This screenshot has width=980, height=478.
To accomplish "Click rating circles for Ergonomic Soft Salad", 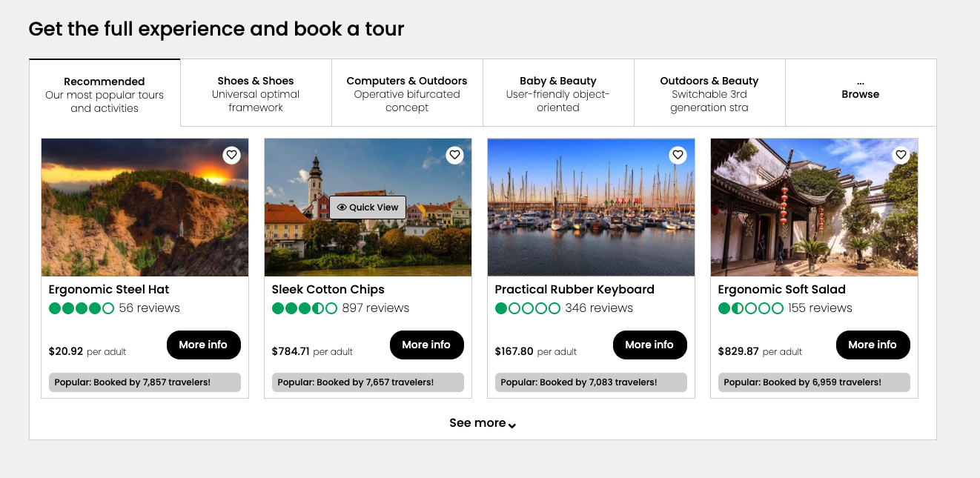I will 750,308.
